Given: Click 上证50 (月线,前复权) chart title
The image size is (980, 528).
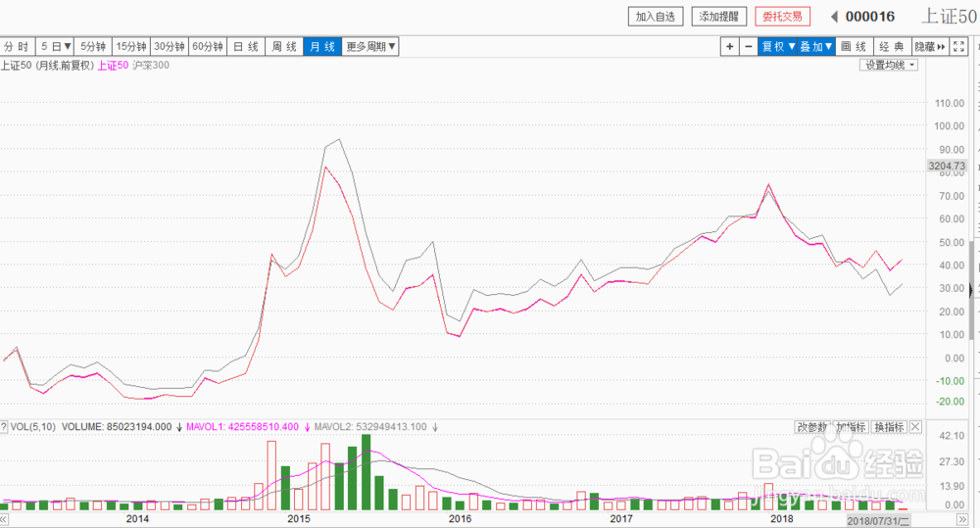Looking at the screenshot, I should (47, 65).
